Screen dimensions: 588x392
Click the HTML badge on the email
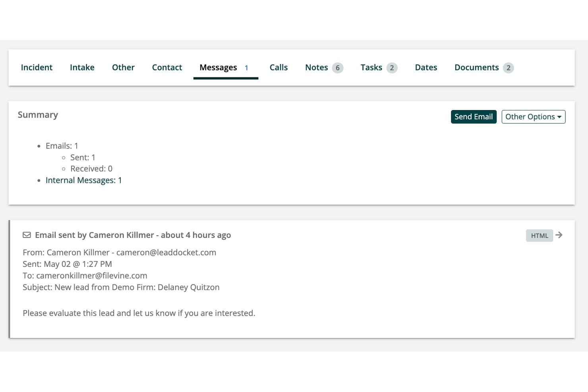pyautogui.click(x=539, y=236)
